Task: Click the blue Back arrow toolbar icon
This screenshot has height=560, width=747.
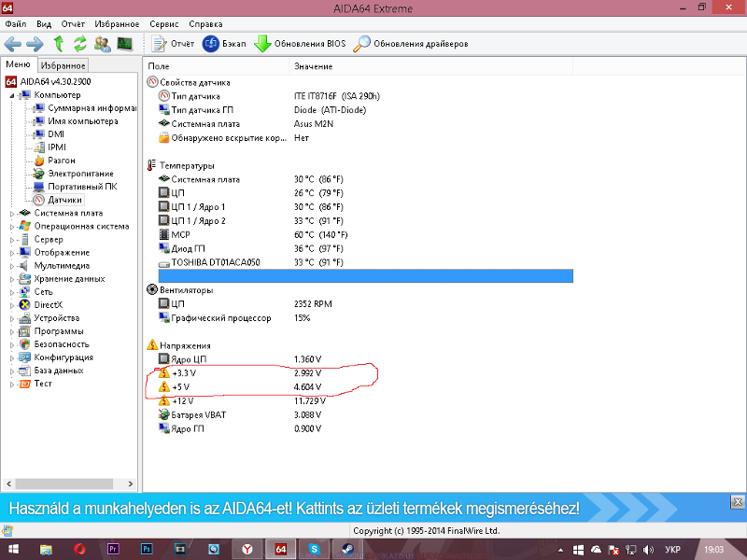Action: 13,44
